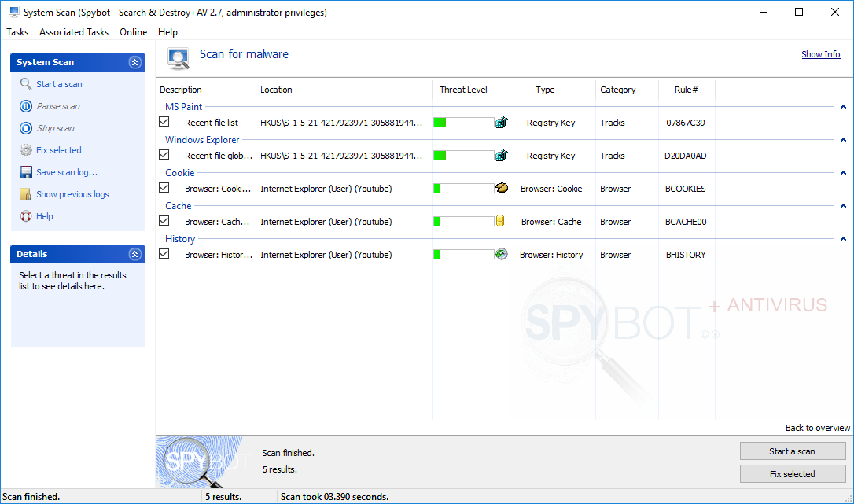Click the Spybot app icon in title bar
The height and width of the screenshot is (504, 854).
point(13,12)
